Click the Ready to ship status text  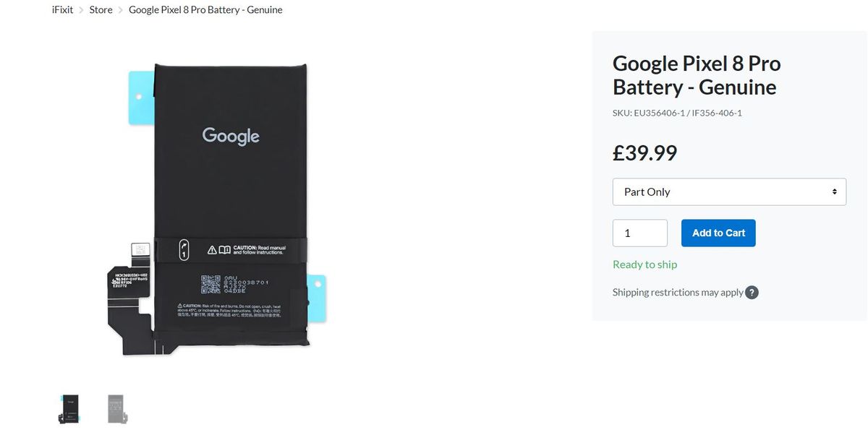click(645, 264)
